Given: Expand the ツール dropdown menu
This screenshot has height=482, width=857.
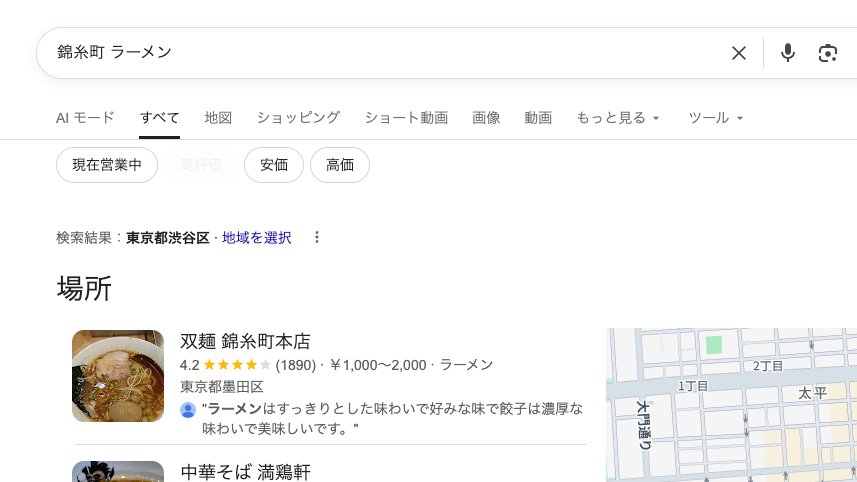Looking at the screenshot, I should (x=716, y=118).
